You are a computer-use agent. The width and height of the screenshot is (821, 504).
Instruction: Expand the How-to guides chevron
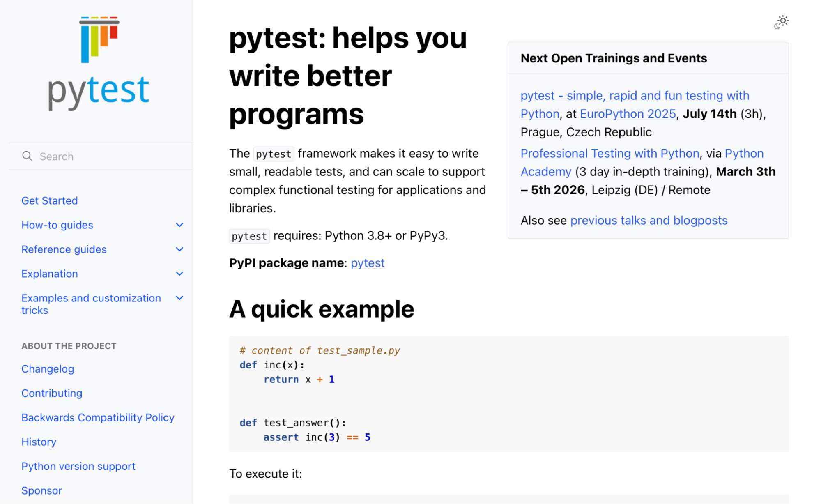pos(179,225)
